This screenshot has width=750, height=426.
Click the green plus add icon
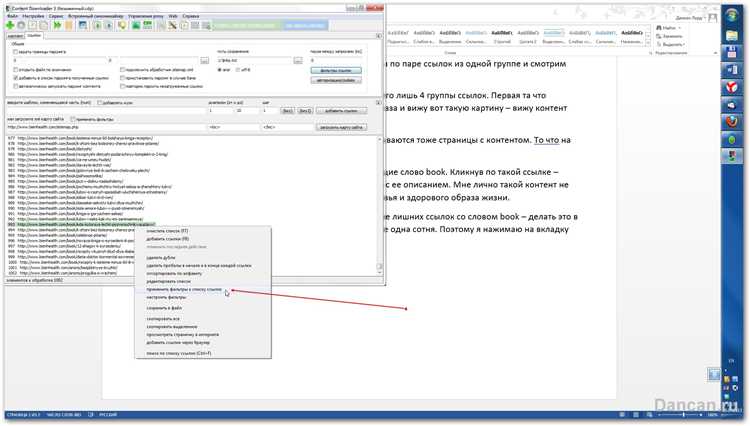click(x=10, y=25)
